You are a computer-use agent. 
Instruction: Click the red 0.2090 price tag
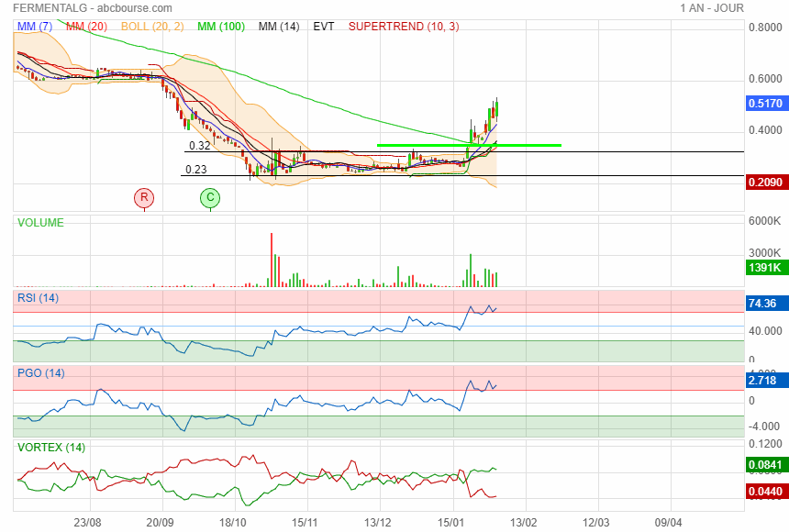click(x=765, y=182)
